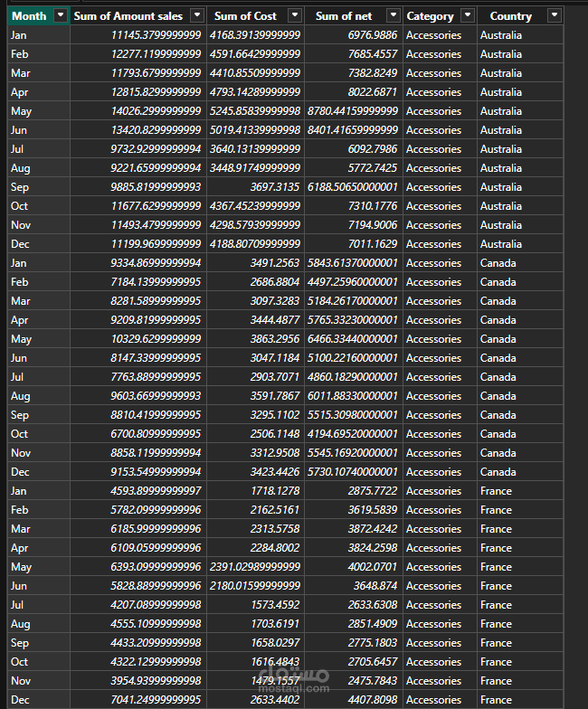Select the Category column header
Image resolution: width=588 pixels, height=709 pixels.
pyautogui.click(x=440, y=16)
